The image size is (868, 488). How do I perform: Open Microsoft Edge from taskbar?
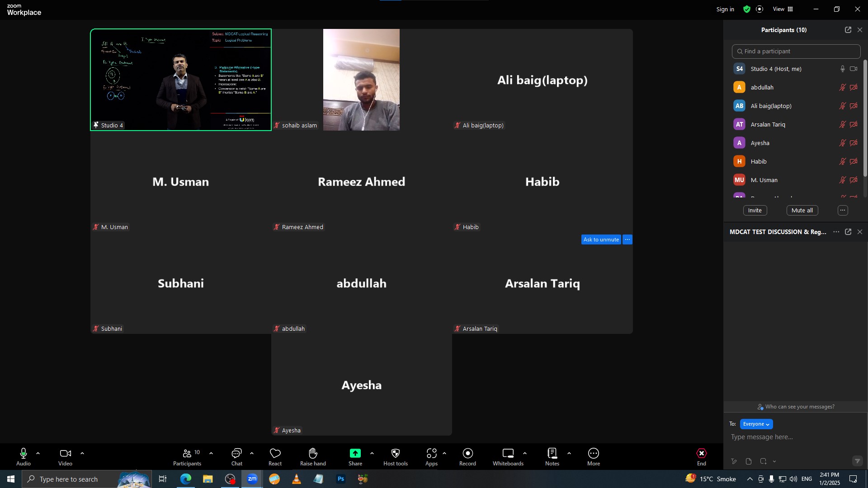(186, 479)
